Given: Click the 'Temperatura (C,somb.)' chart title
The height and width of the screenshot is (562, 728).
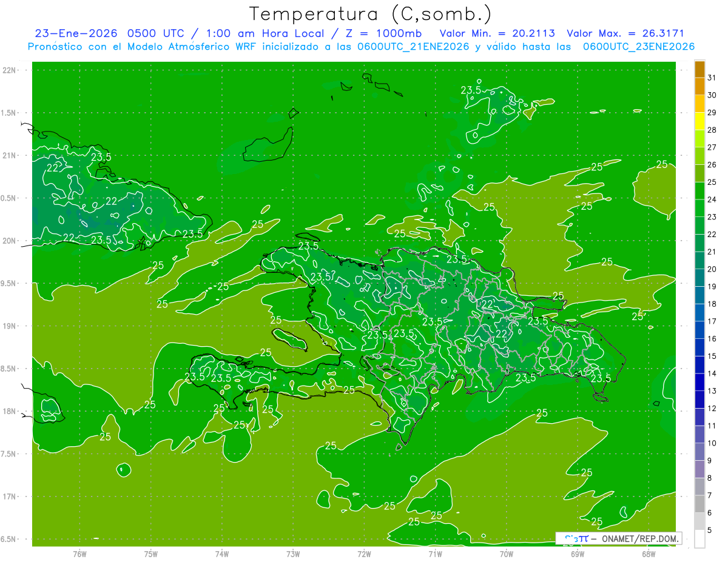Looking at the screenshot, I should click(370, 14).
